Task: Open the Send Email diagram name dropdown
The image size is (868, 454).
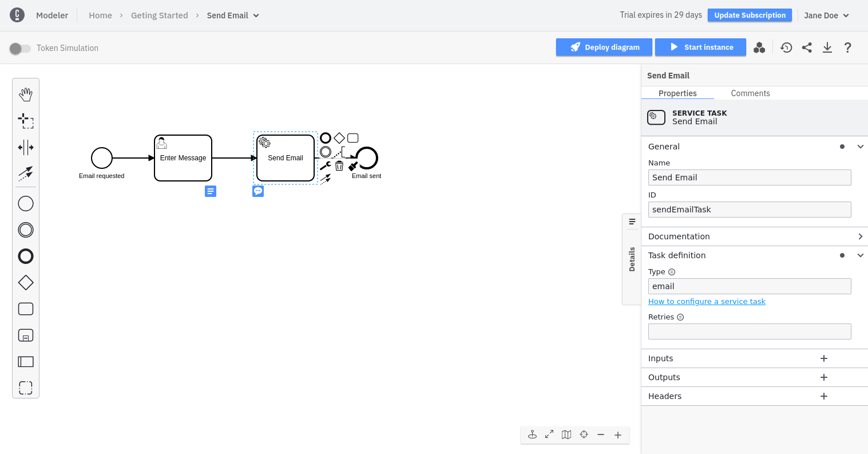Action: [233, 15]
